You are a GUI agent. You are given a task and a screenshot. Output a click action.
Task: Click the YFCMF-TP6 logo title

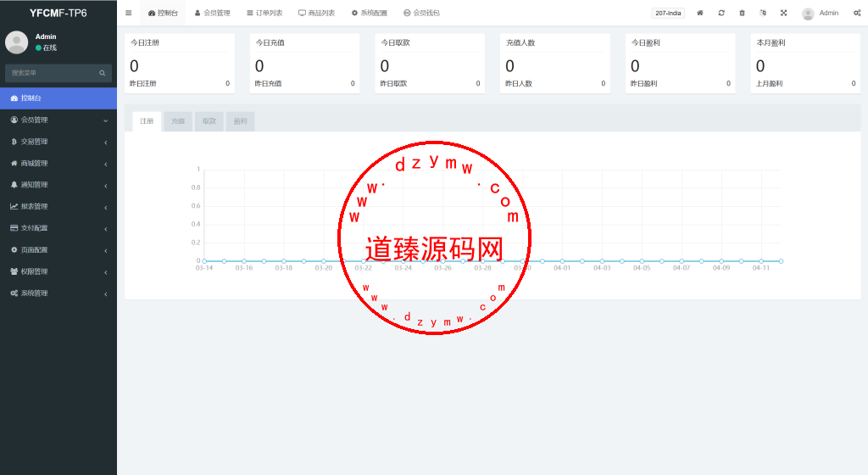[x=58, y=13]
